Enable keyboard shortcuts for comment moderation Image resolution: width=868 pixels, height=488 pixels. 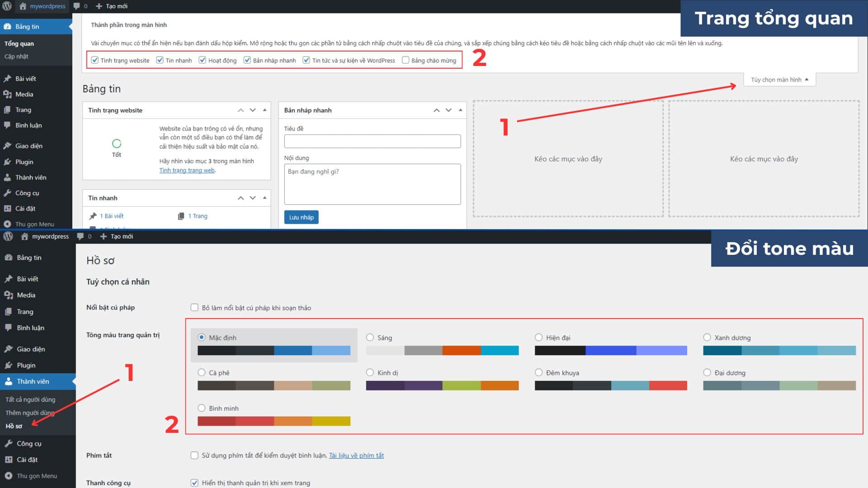(194, 455)
